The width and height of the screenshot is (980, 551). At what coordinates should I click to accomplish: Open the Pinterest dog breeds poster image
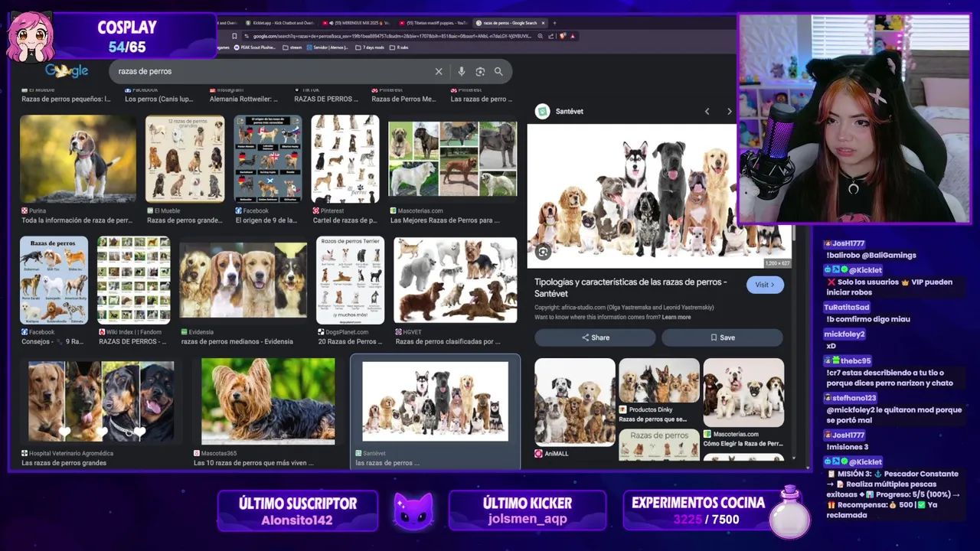point(345,158)
